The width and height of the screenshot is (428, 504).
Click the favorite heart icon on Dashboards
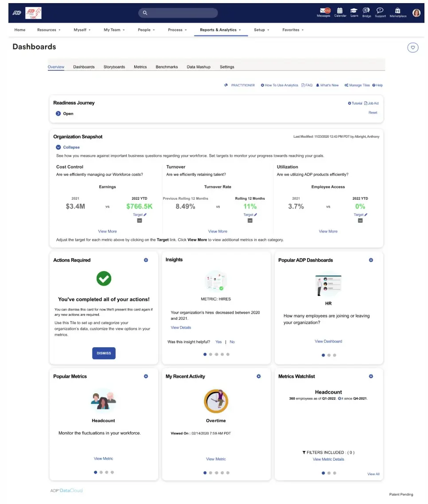pyautogui.click(x=413, y=47)
